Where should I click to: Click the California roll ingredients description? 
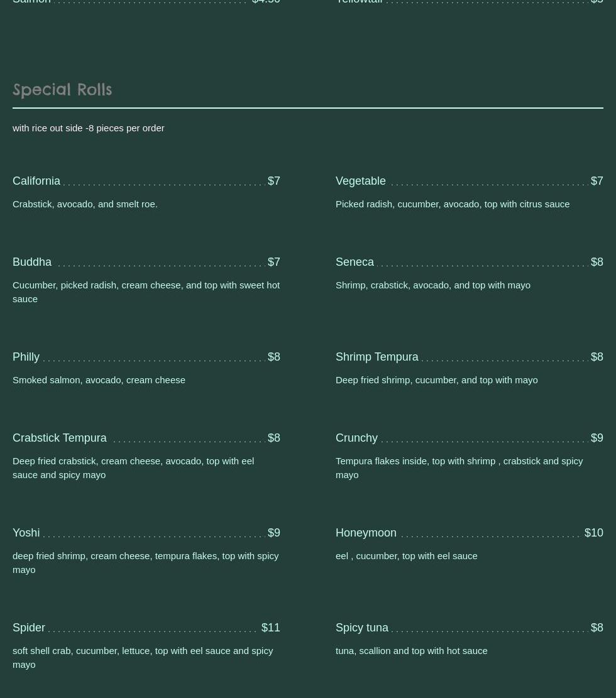(85, 204)
